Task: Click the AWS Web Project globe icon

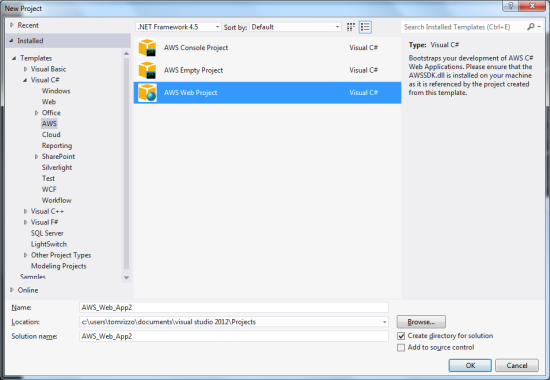Action: [x=147, y=93]
